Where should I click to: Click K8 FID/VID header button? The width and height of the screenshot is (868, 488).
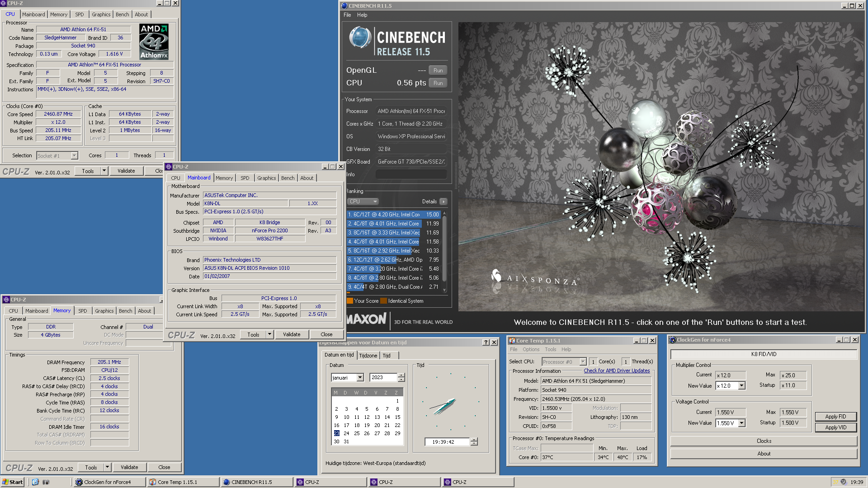(764, 354)
